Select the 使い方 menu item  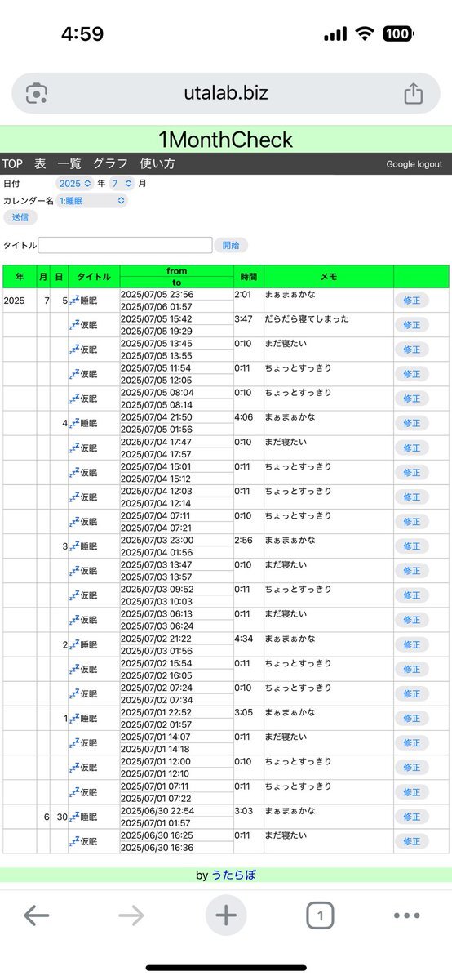click(x=157, y=163)
